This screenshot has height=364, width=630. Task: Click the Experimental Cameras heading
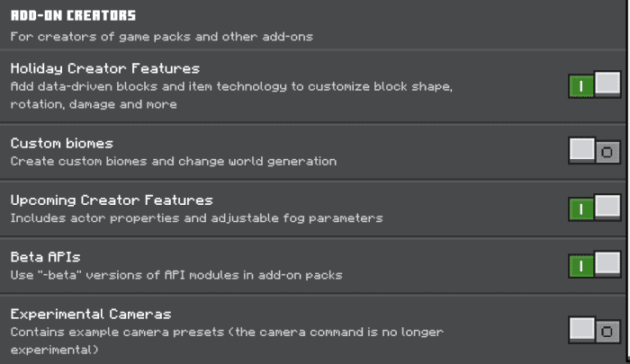point(90,314)
